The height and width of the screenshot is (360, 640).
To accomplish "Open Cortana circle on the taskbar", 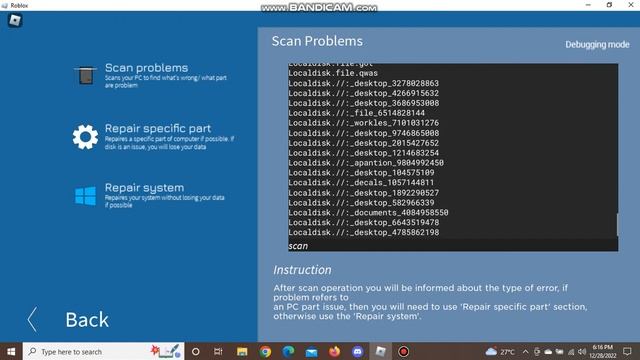I will (196, 351).
